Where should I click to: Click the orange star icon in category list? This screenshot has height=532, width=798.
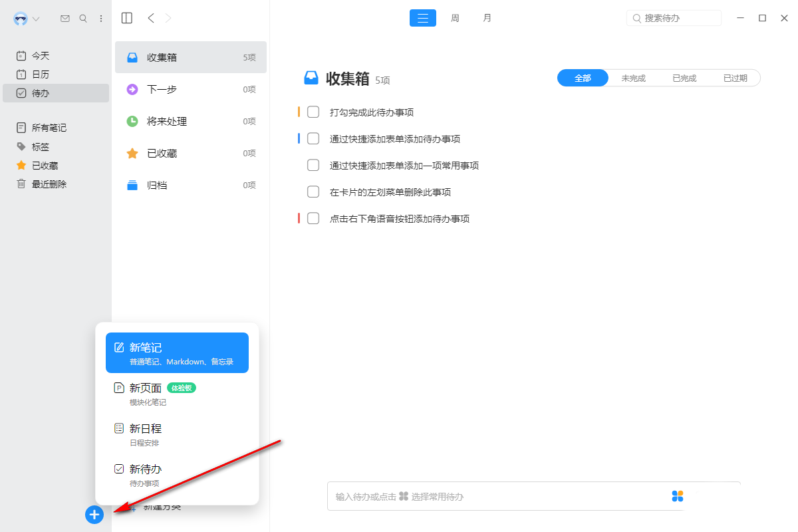132,153
